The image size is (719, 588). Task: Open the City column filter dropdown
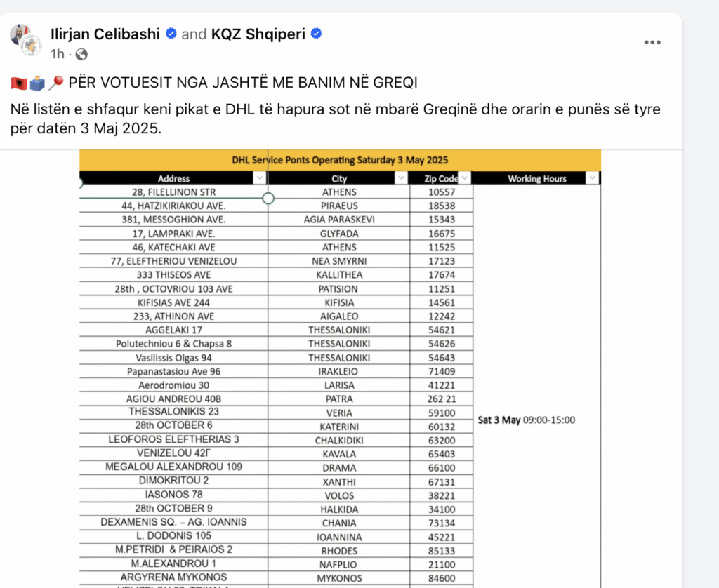click(402, 178)
